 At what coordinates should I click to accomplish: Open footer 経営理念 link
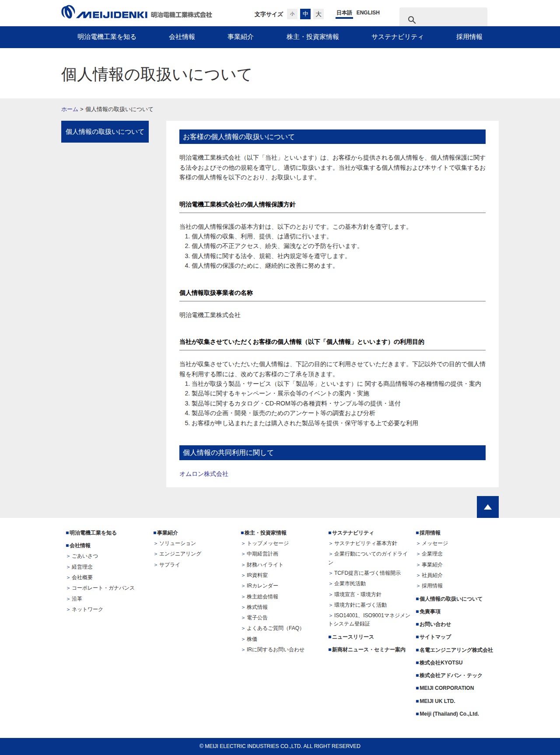[x=82, y=567]
